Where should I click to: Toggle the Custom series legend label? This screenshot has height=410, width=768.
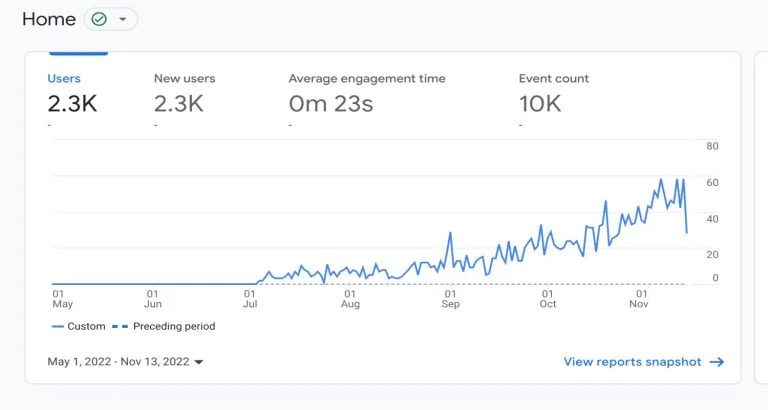(86, 327)
